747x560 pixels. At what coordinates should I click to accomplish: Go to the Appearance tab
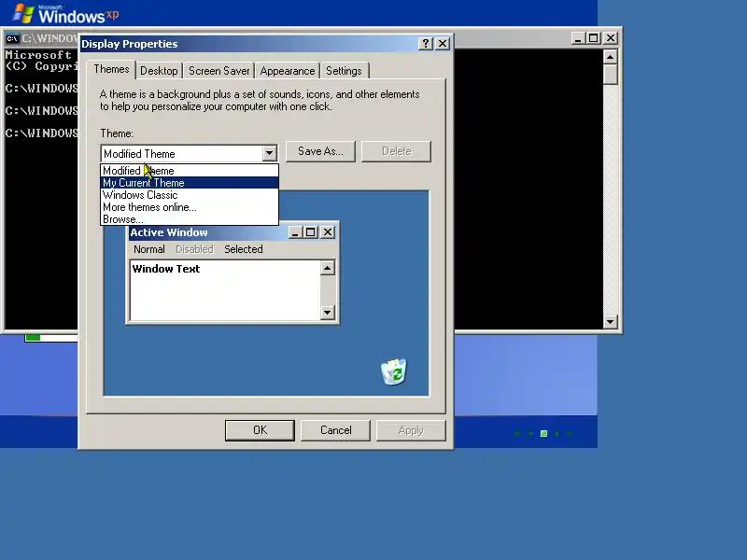pos(288,71)
